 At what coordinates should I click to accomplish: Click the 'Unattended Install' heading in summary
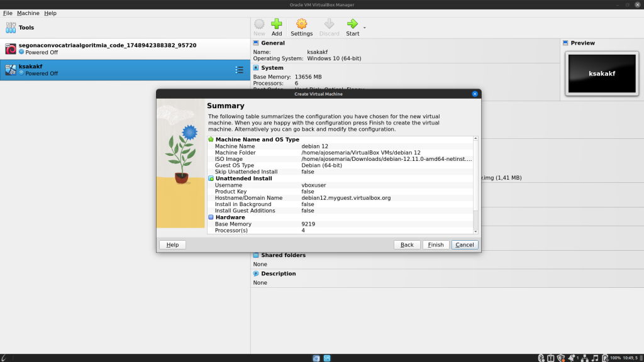(243, 178)
